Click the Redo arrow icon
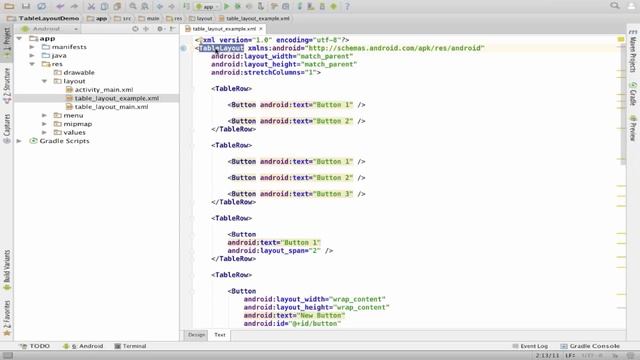Viewport: 640px width, 360px height. [x=74, y=6]
